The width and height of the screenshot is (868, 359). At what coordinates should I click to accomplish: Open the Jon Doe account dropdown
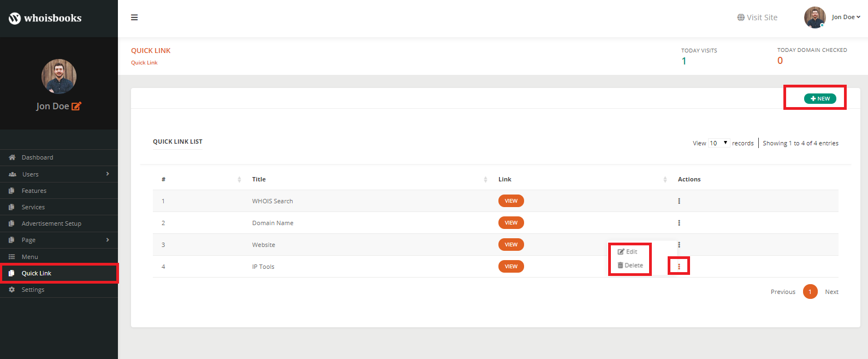845,17
